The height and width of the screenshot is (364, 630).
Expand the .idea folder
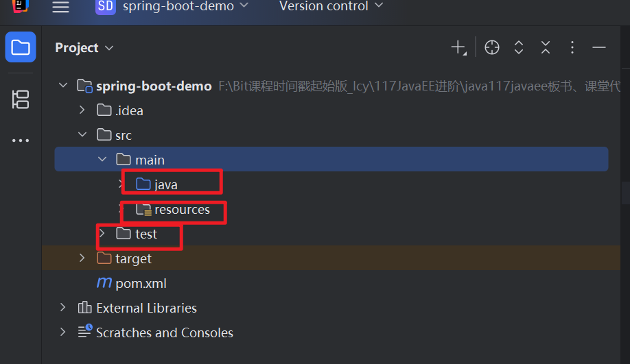click(x=82, y=110)
